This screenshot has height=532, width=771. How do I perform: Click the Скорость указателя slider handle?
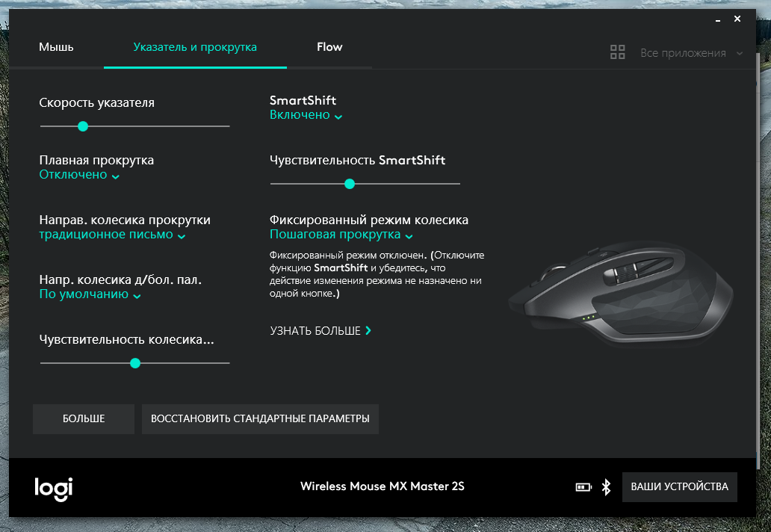pyautogui.click(x=83, y=126)
